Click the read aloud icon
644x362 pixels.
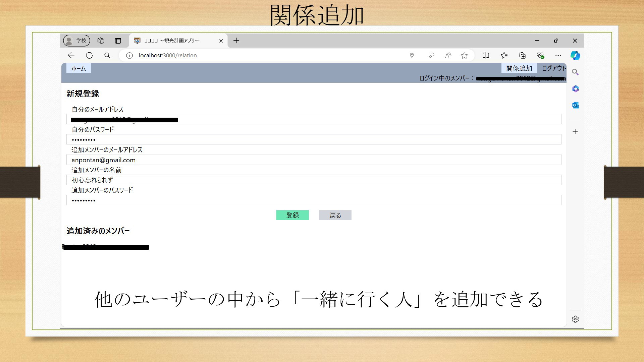[448, 55]
